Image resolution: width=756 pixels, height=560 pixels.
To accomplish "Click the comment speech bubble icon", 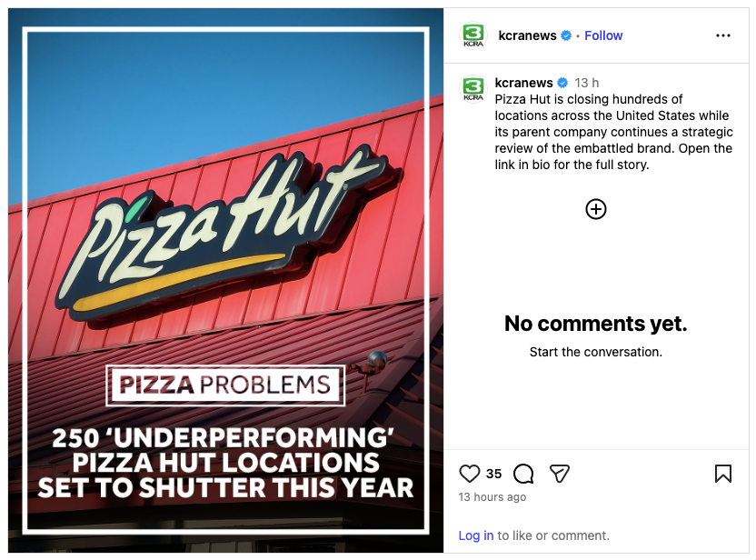I will pos(523,474).
